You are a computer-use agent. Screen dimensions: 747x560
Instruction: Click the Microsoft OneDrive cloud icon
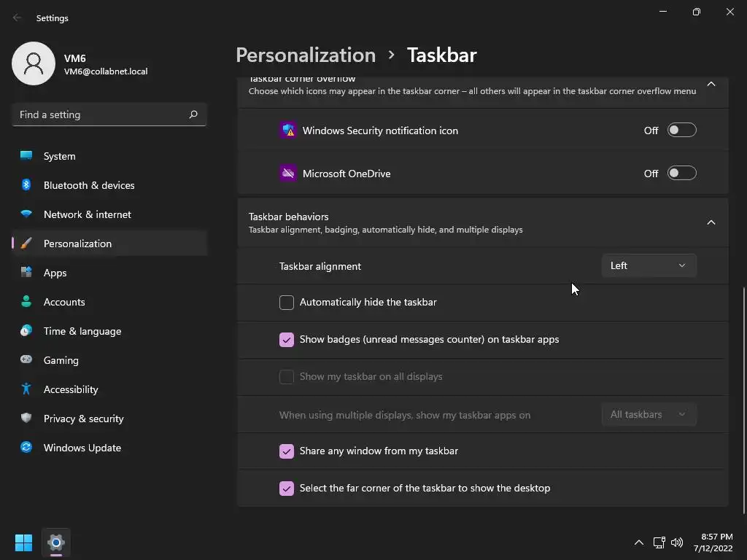[x=288, y=174]
